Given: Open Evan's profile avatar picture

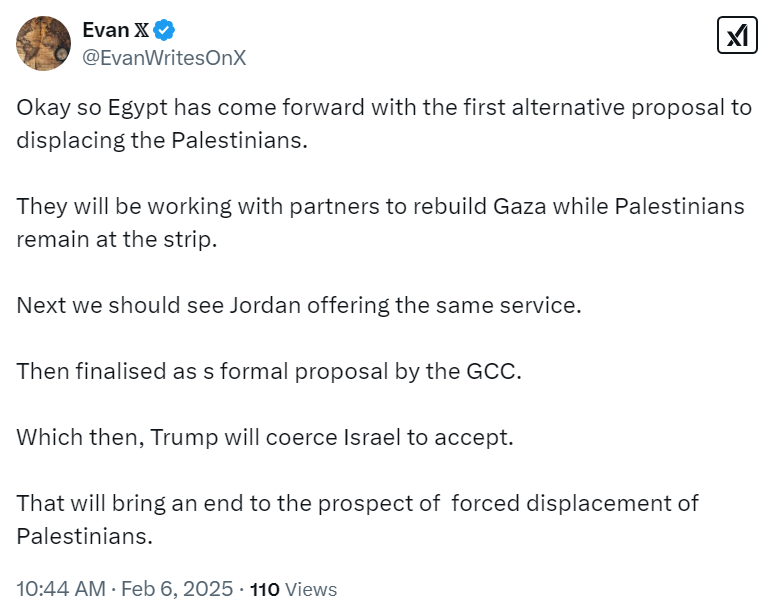Looking at the screenshot, I should 42,43.
